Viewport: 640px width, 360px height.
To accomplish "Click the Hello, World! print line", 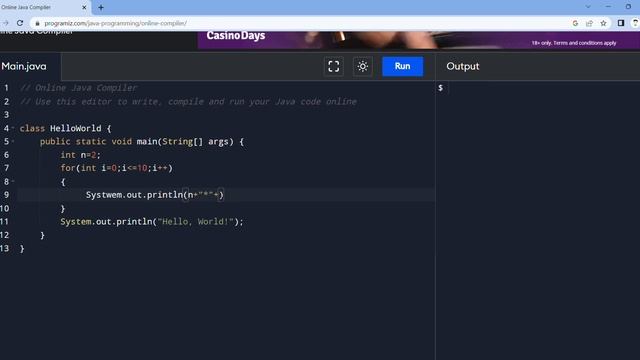I will click(x=152, y=222).
